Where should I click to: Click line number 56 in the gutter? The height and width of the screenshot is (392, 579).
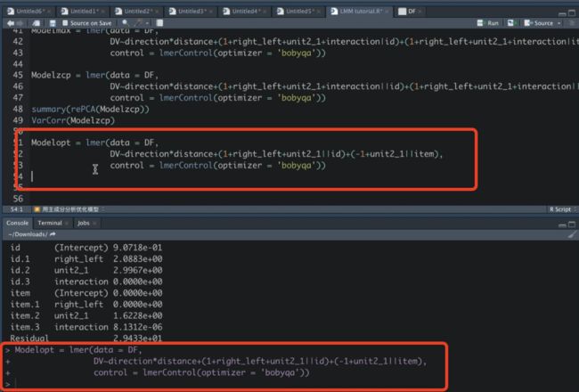[x=18, y=199]
